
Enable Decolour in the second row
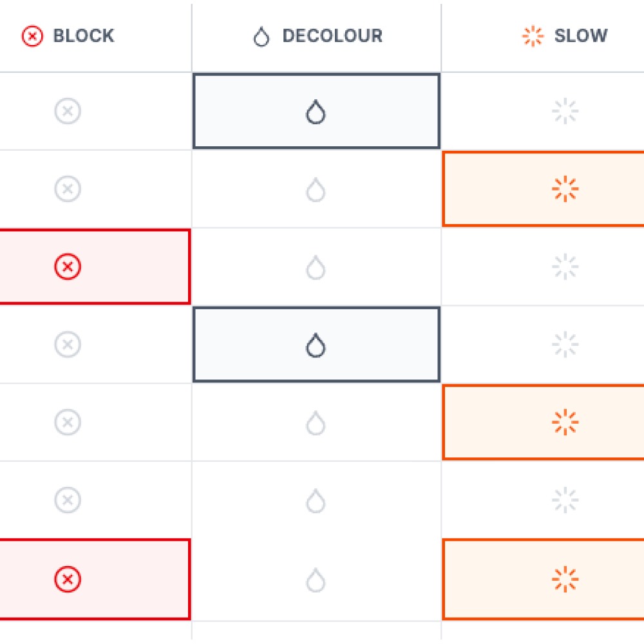click(x=316, y=190)
